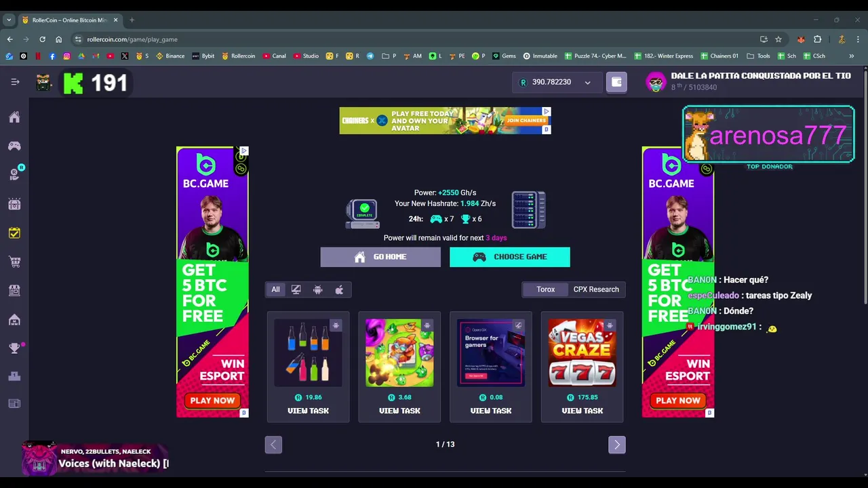
Task: Open the Binance bookmark
Action: [170, 56]
